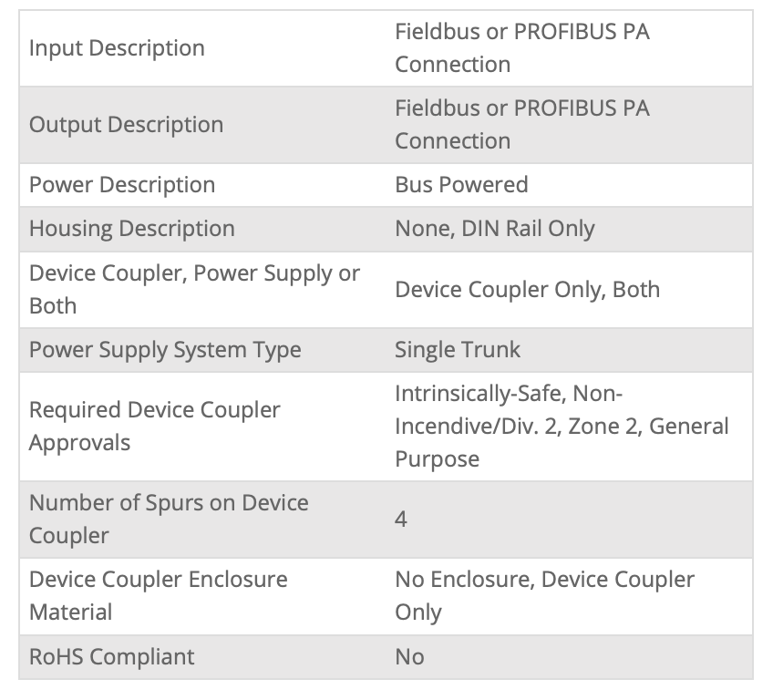The image size is (773, 700).
Task: Select the "Output Description" label cell
Action: tap(126, 125)
